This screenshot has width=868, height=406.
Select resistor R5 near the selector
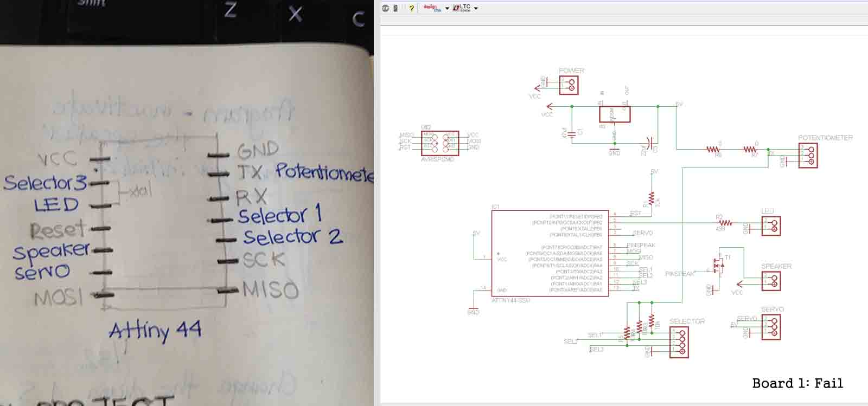coord(627,332)
